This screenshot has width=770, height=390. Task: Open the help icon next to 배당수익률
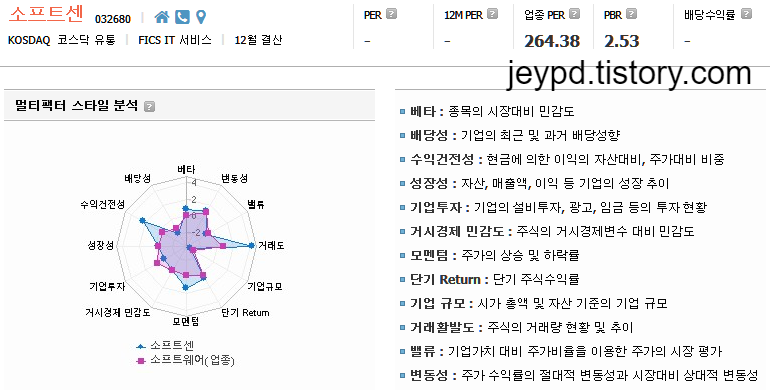746,14
